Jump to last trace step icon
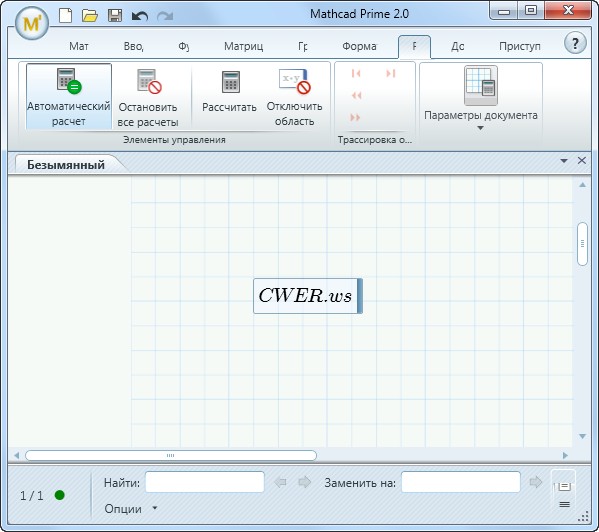Image resolution: width=599 pixels, height=532 pixels. pyautogui.click(x=390, y=73)
